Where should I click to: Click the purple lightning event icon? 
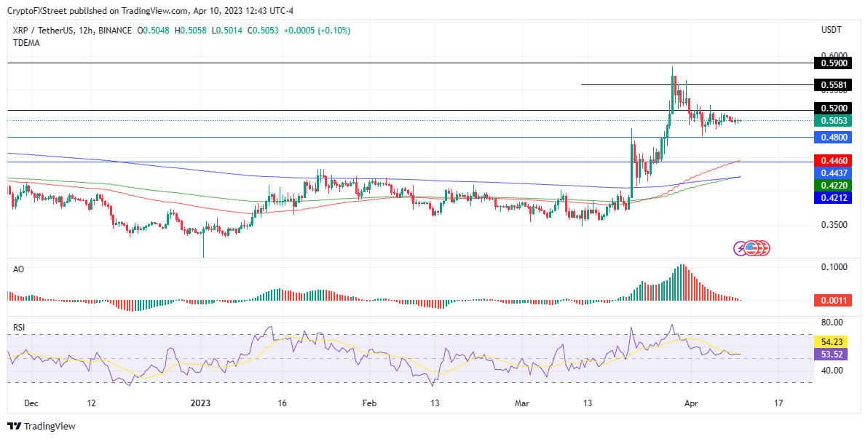pos(740,248)
